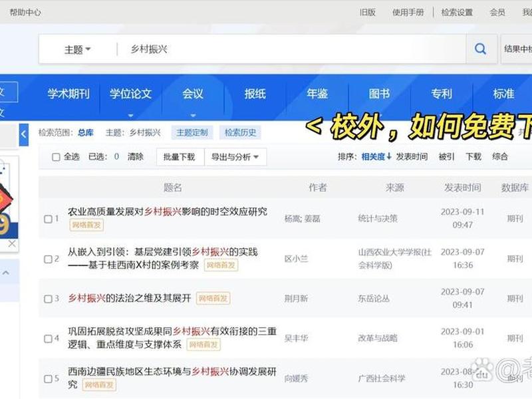Click 网络首发 tag on result 1

(86, 225)
